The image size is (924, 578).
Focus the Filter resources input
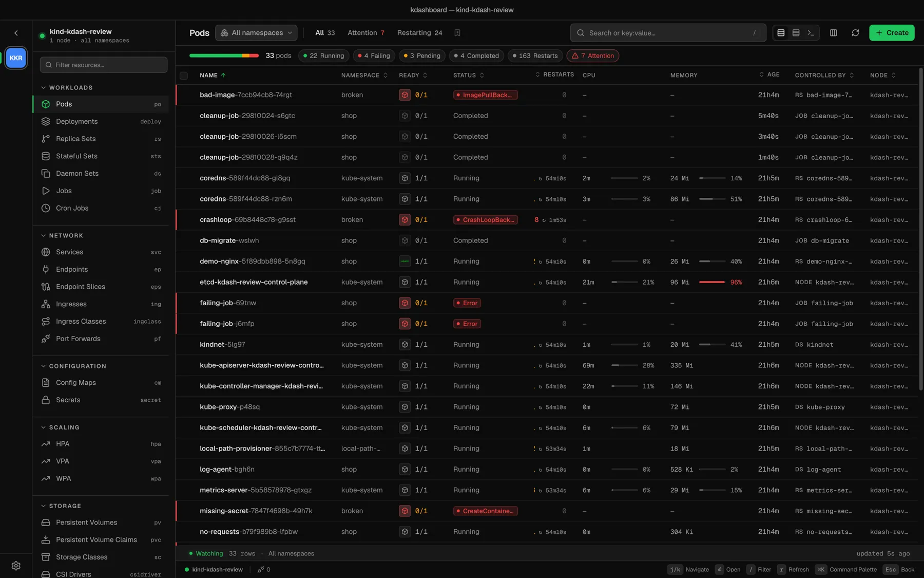click(104, 65)
